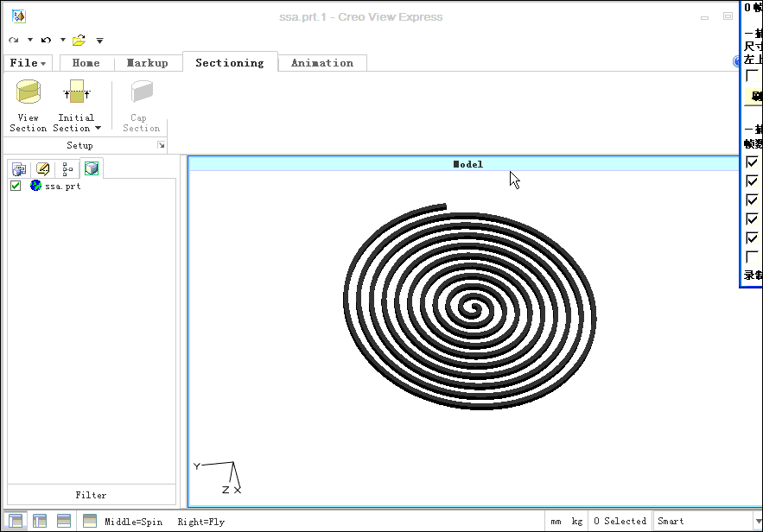Click the Model view title bar

click(x=465, y=164)
